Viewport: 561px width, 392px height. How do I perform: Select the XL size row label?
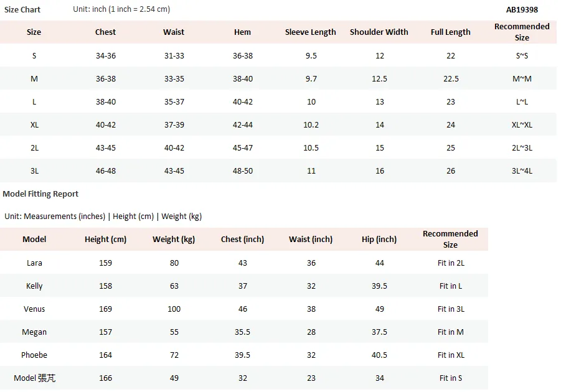[x=34, y=125]
